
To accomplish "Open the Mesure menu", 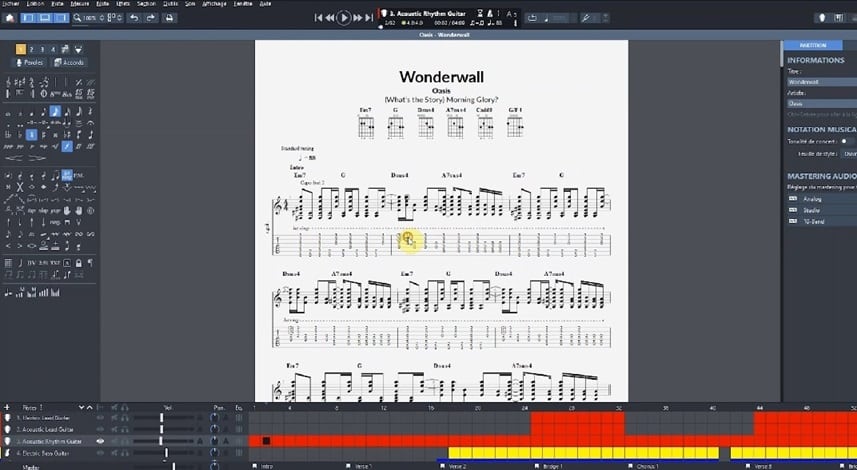I will [80, 4].
